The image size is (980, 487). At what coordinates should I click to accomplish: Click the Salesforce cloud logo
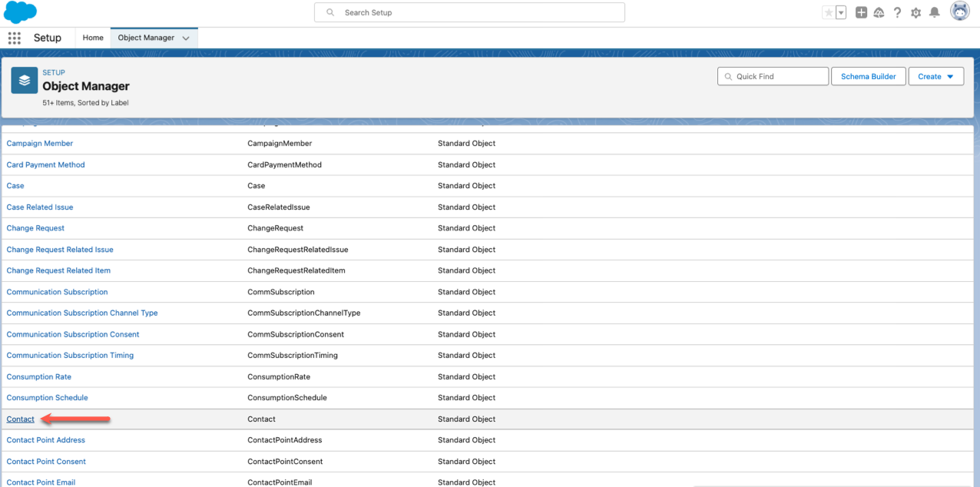tap(21, 13)
